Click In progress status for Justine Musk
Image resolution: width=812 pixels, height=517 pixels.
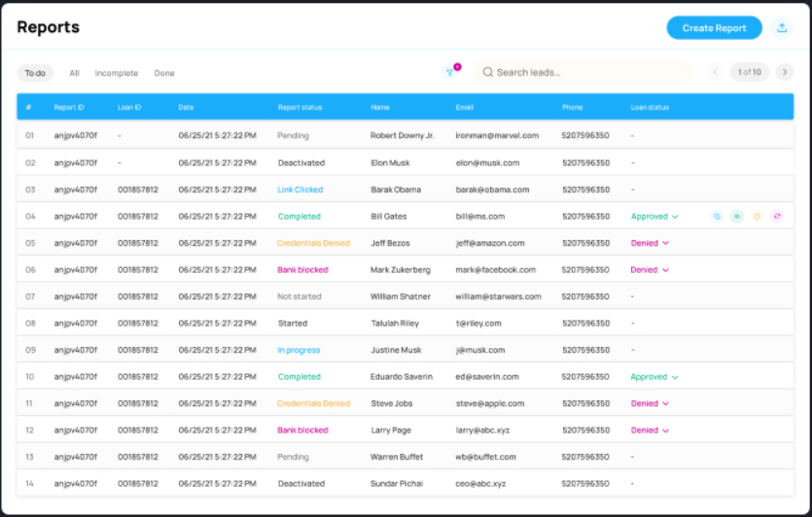[299, 351]
